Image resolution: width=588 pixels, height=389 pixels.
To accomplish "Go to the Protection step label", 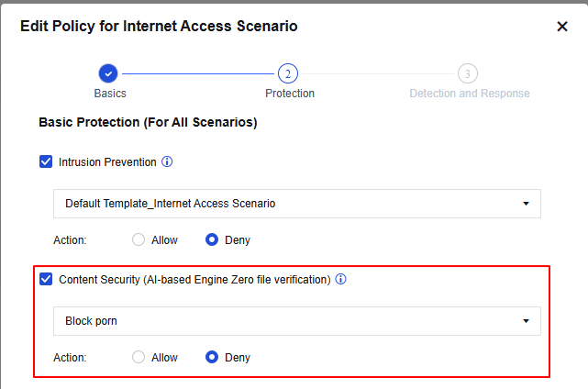I will tap(289, 94).
